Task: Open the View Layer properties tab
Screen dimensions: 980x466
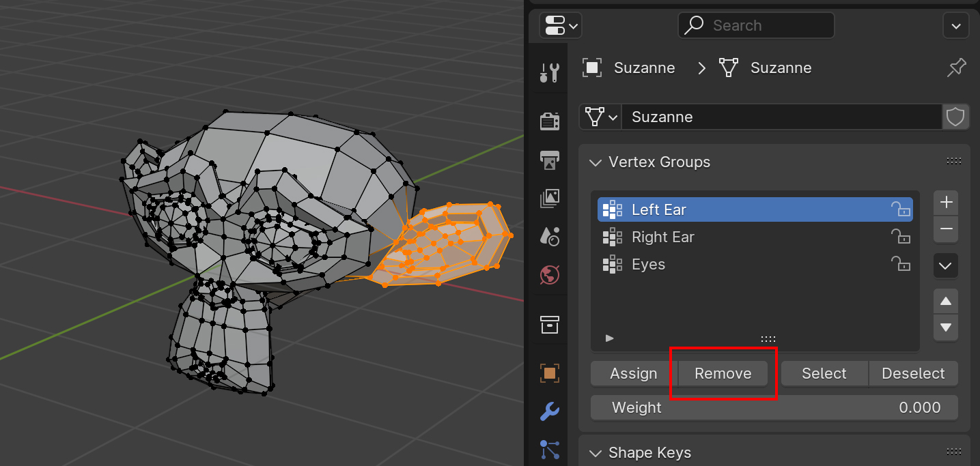Action: (x=549, y=198)
